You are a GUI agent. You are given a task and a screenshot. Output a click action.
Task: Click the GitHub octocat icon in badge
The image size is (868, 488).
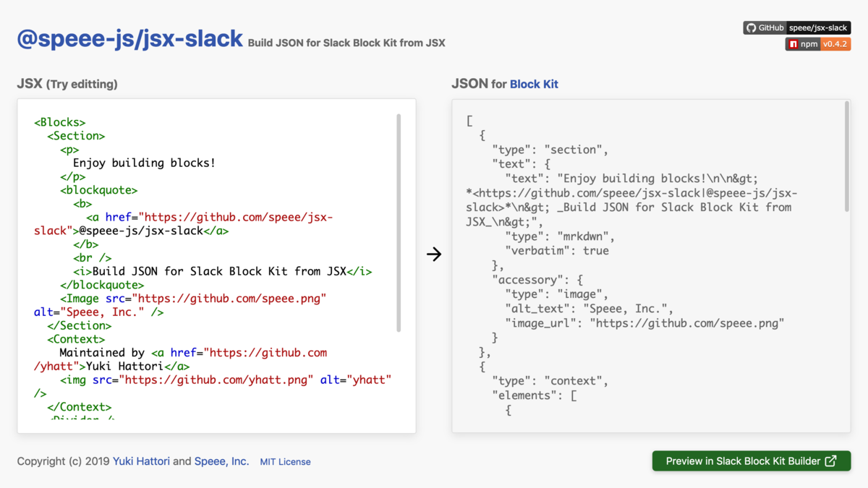pyautogui.click(x=751, y=28)
